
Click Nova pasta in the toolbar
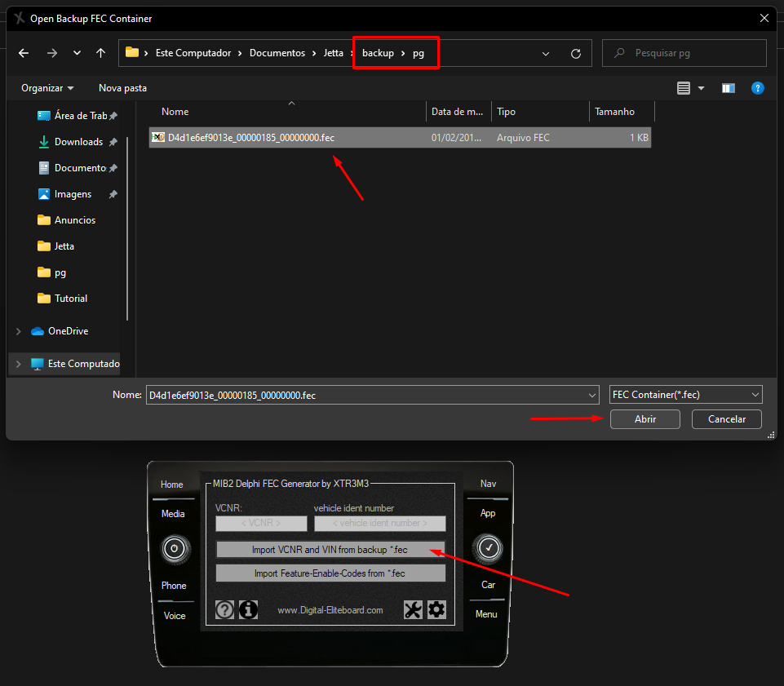(122, 88)
